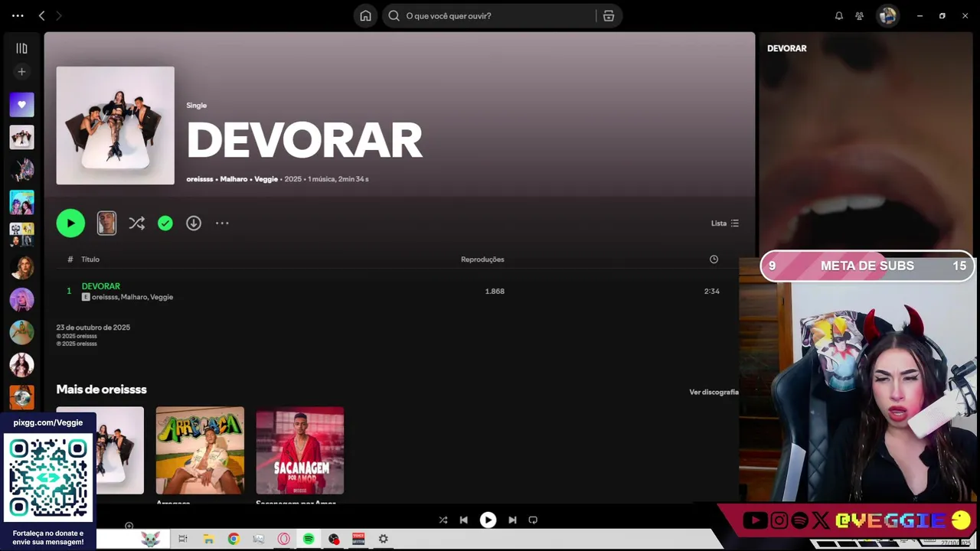Open the notifications bell
This screenshot has height=551, width=980.
click(839, 16)
